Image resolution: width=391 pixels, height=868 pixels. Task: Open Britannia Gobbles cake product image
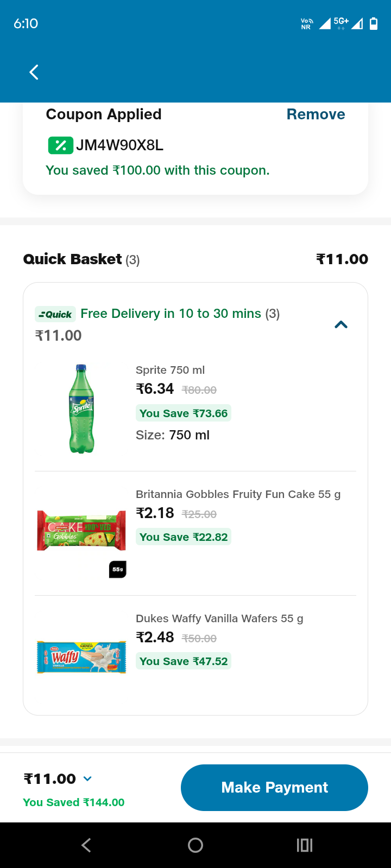pos(81,530)
